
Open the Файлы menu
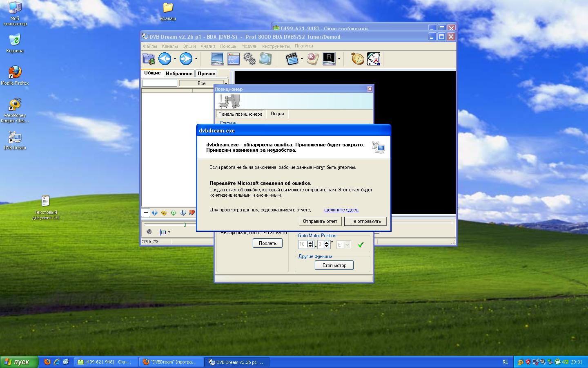pyautogui.click(x=150, y=46)
